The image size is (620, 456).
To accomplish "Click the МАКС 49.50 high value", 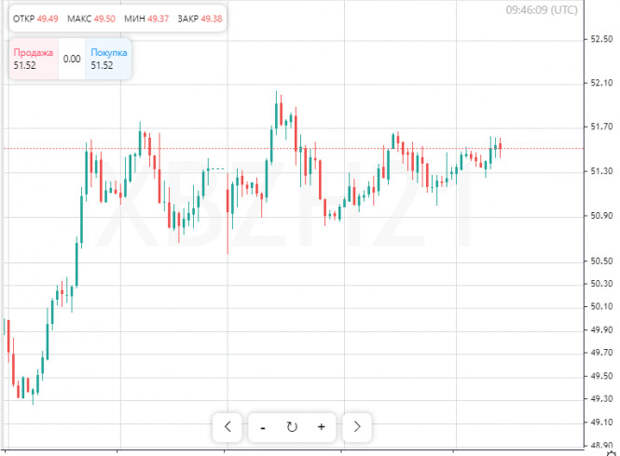I will pos(91,19).
